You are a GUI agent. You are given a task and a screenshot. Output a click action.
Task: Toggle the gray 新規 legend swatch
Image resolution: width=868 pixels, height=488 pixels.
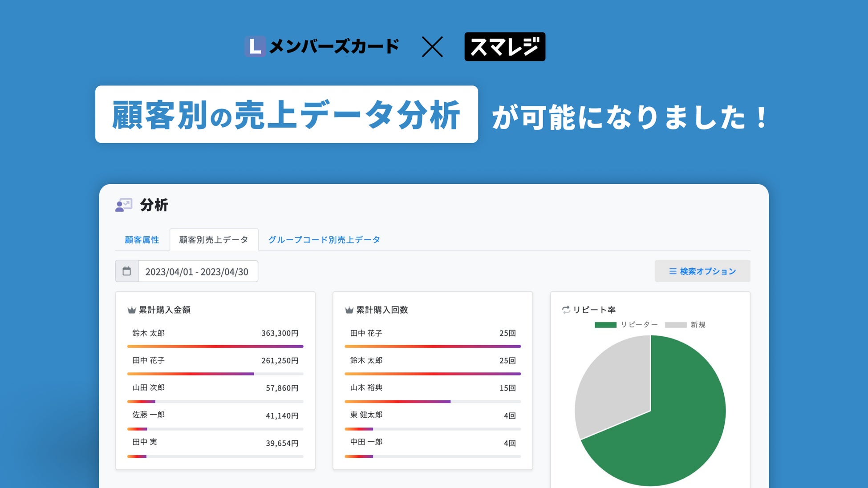coord(676,325)
